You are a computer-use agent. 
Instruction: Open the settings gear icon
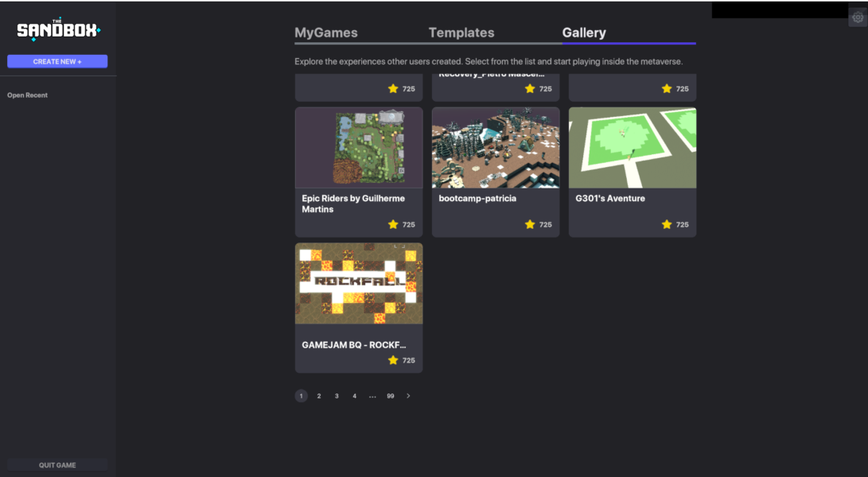(858, 17)
